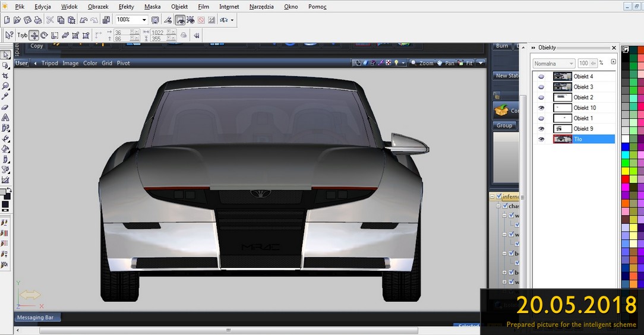The image size is (644, 335).
Task: Toggle visibility of Obiekt 9 layer
Action: click(x=541, y=129)
